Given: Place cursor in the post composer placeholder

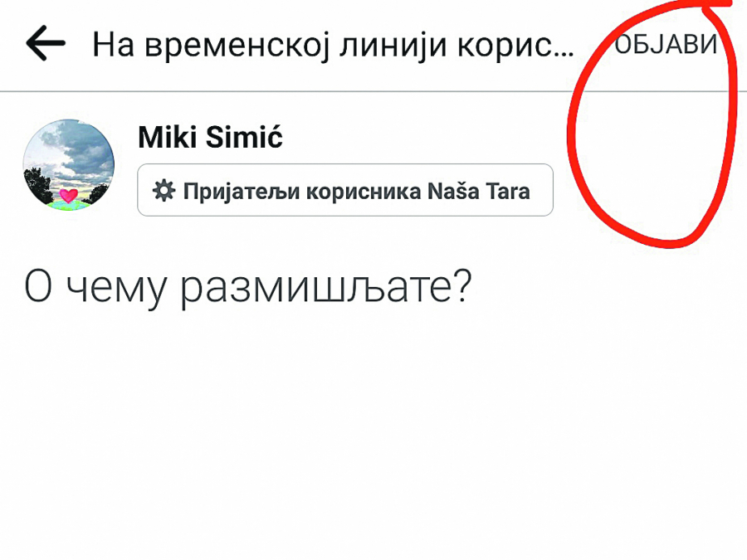Looking at the screenshot, I should point(247,288).
